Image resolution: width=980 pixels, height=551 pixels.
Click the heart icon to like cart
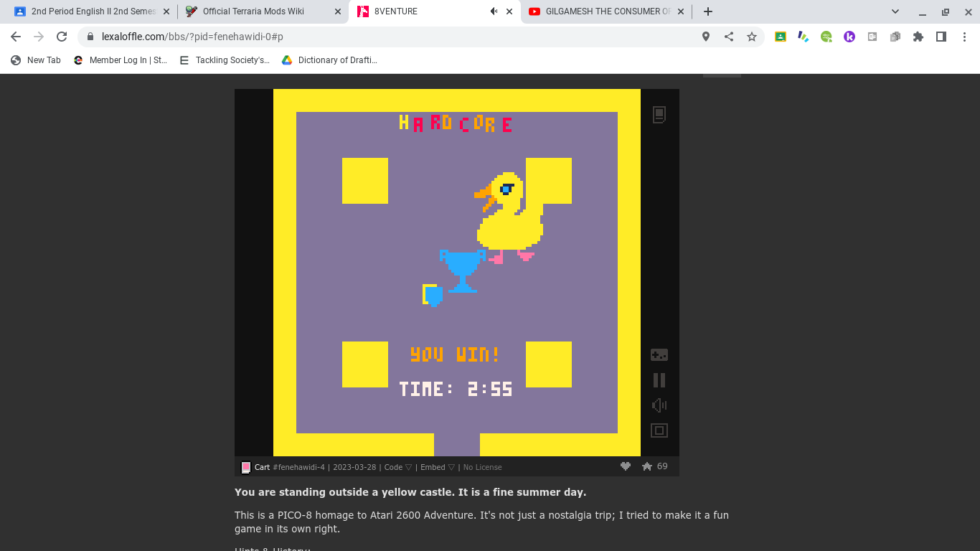pos(626,466)
